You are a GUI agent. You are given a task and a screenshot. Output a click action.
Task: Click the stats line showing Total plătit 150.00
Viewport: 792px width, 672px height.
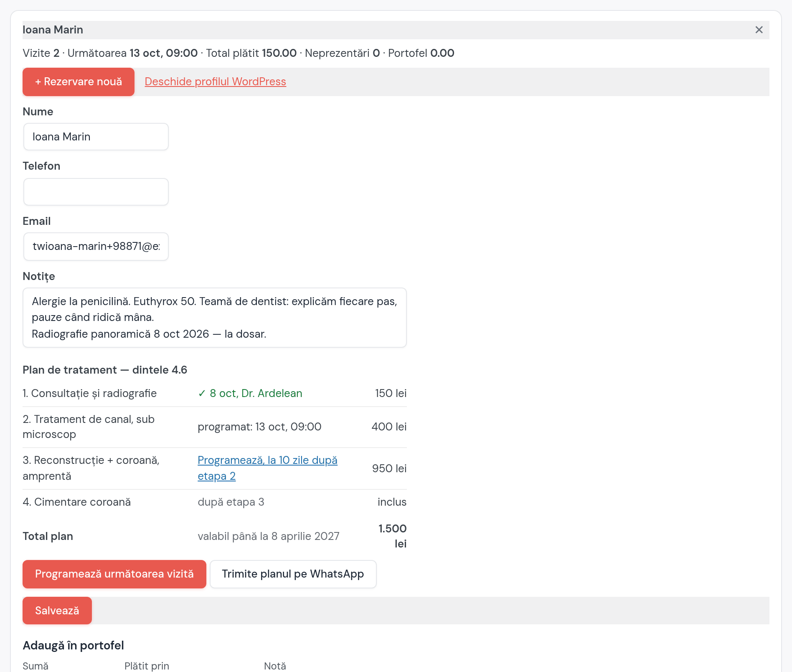click(x=239, y=53)
